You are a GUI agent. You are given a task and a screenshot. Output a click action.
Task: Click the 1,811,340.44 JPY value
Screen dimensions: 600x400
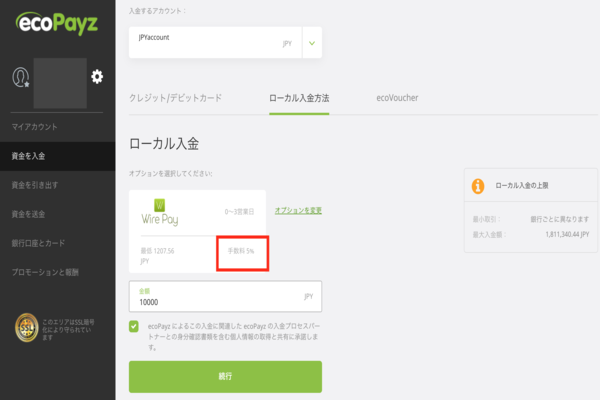pos(567,234)
